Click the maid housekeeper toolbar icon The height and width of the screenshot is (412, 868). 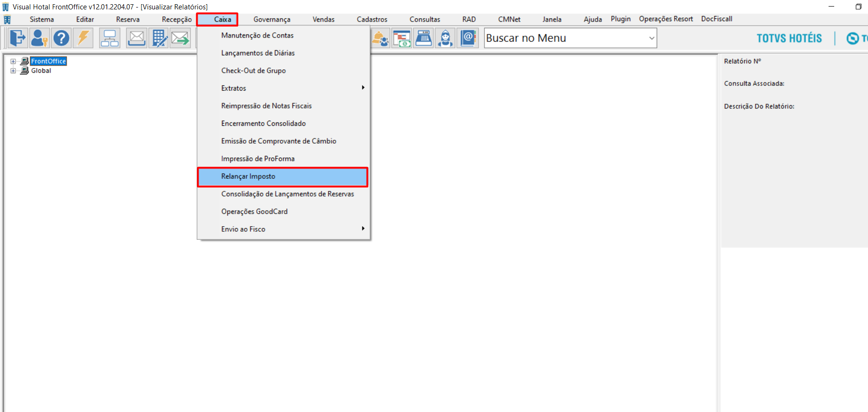click(x=445, y=38)
